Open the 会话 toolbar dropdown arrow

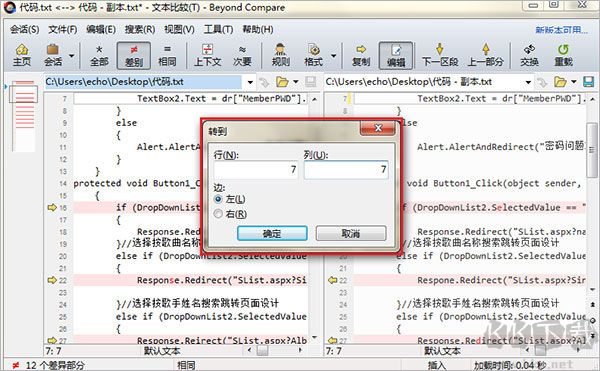72,56
